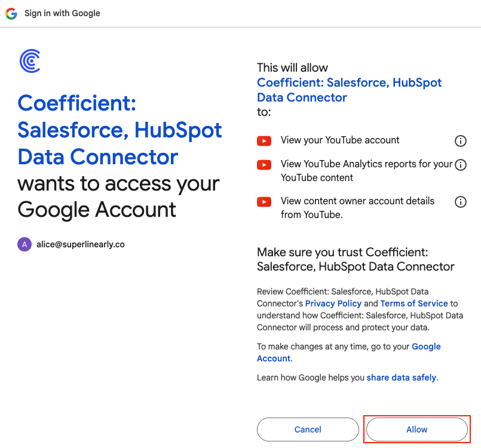Viewport: 481px width, 448px height.
Task: Click the Coefficient app logo
Action: [30, 61]
